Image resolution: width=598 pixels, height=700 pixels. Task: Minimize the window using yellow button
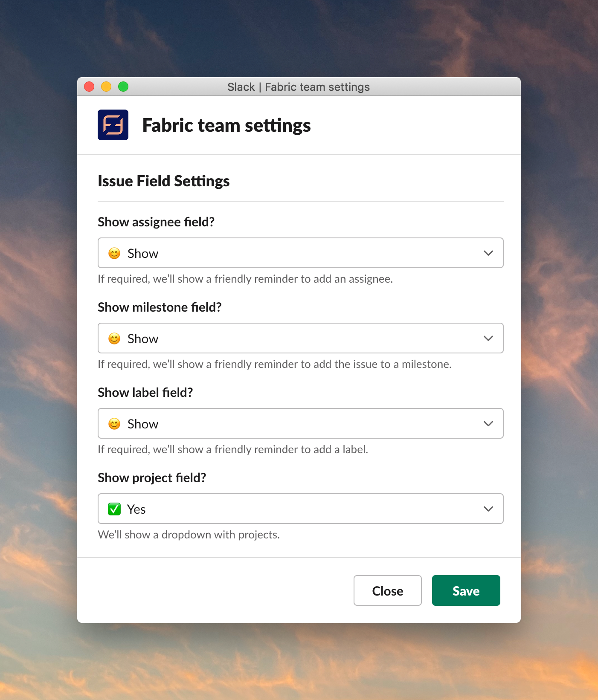coord(106,87)
